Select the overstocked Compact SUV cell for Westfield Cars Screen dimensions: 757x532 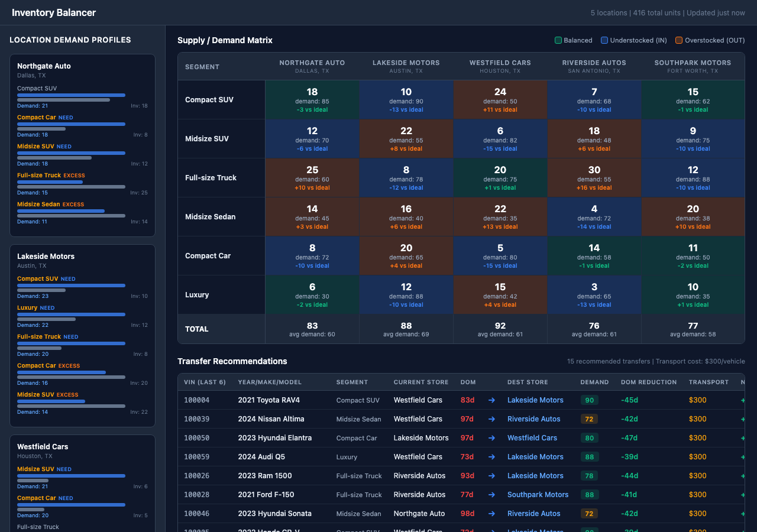(500, 99)
